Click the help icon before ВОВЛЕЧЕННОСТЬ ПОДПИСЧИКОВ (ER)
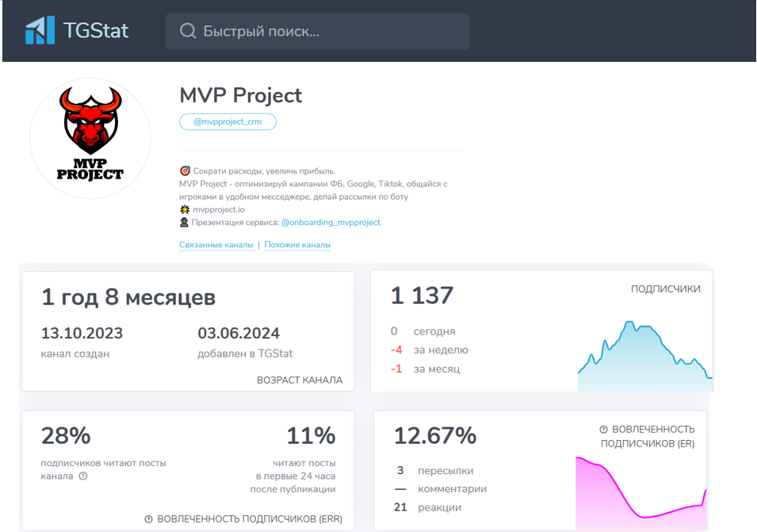The height and width of the screenshot is (532, 757). pos(603,429)
